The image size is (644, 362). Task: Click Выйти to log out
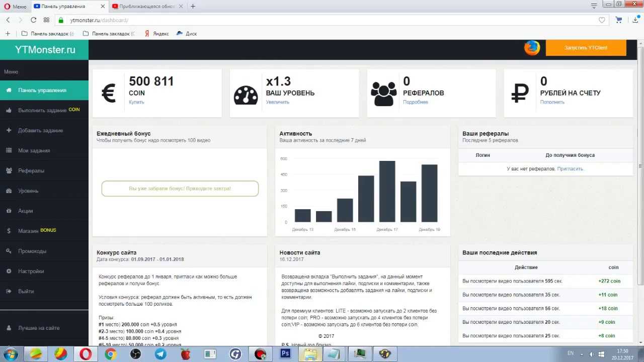44,291
